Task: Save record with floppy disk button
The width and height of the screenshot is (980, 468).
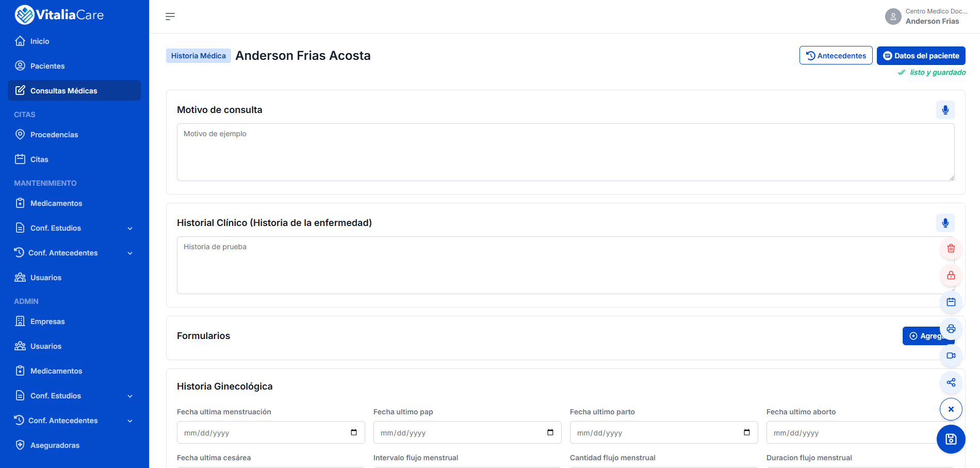Action: click(x=951, y=439)
